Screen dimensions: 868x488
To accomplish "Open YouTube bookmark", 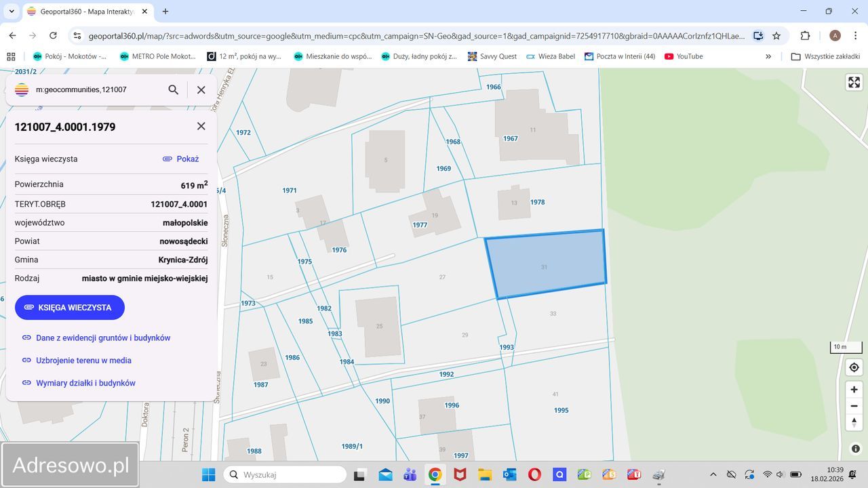I will pos(684,56).
